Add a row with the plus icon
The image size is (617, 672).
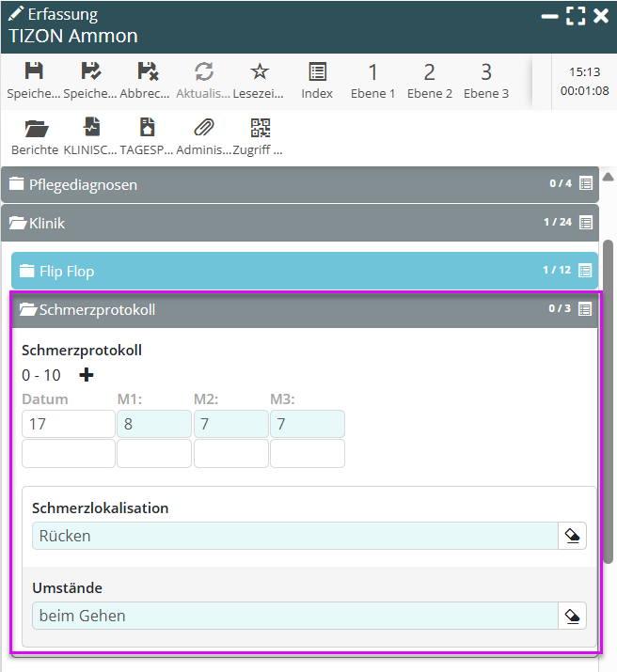(x=87, y=375)
